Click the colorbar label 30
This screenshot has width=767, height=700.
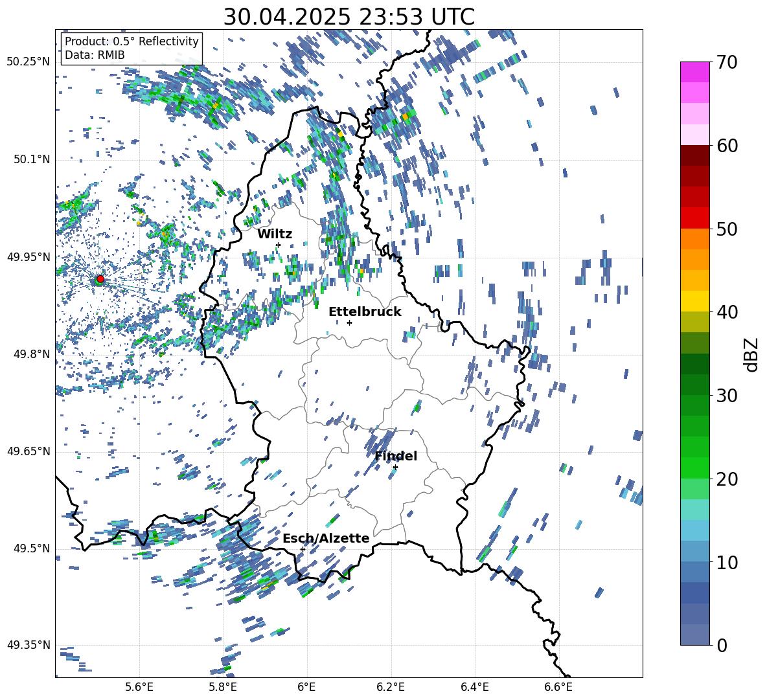(x=727, y=396)
